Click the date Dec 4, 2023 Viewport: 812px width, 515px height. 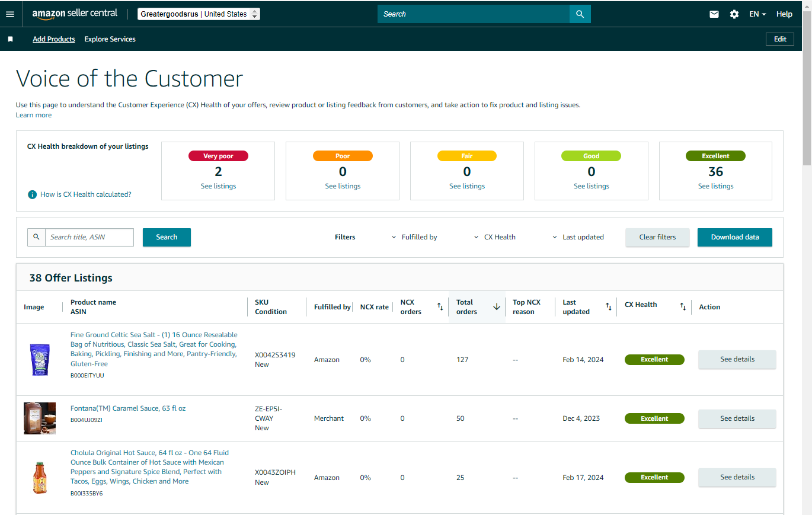[581, 418]
